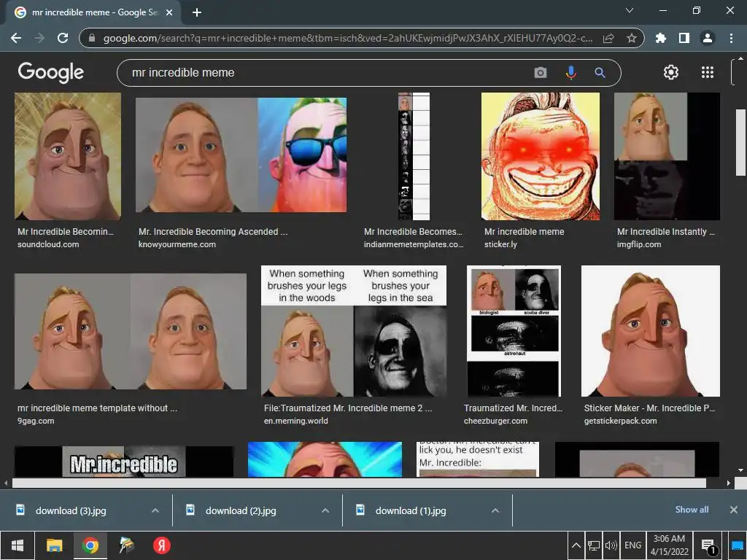The height and width of the screenshot is (560, 747).
Task: Open the soundcloud.com Mr Incredible thumbnail
Action: (x=68, y=156)
